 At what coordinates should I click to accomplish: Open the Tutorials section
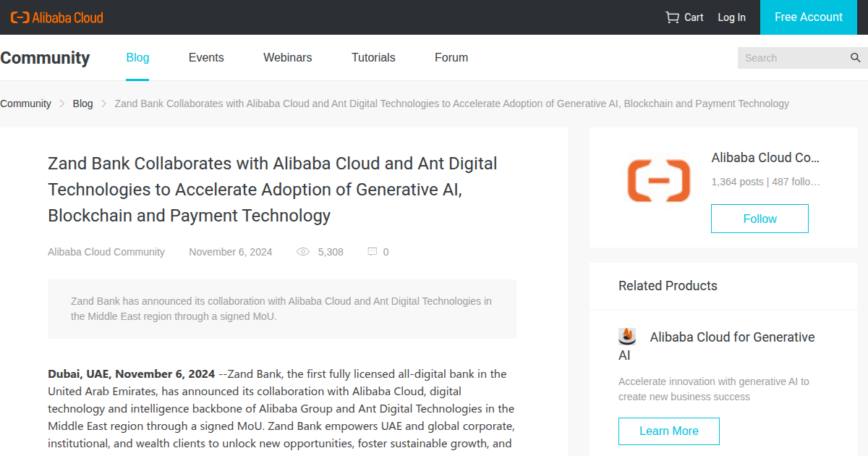pos(373,57)
